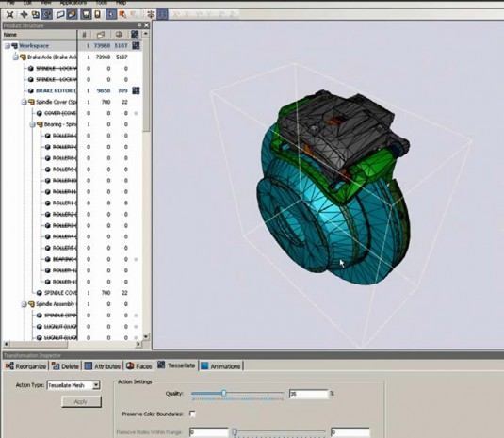This screenshot has height=438, width=504.
Task: Toggle the shaded display mode icon
Action: coord(72,14)
